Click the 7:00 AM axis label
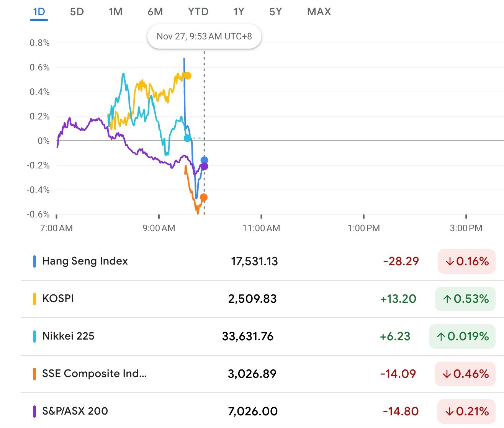Screen dimensions: 504x428 (56, 229)
